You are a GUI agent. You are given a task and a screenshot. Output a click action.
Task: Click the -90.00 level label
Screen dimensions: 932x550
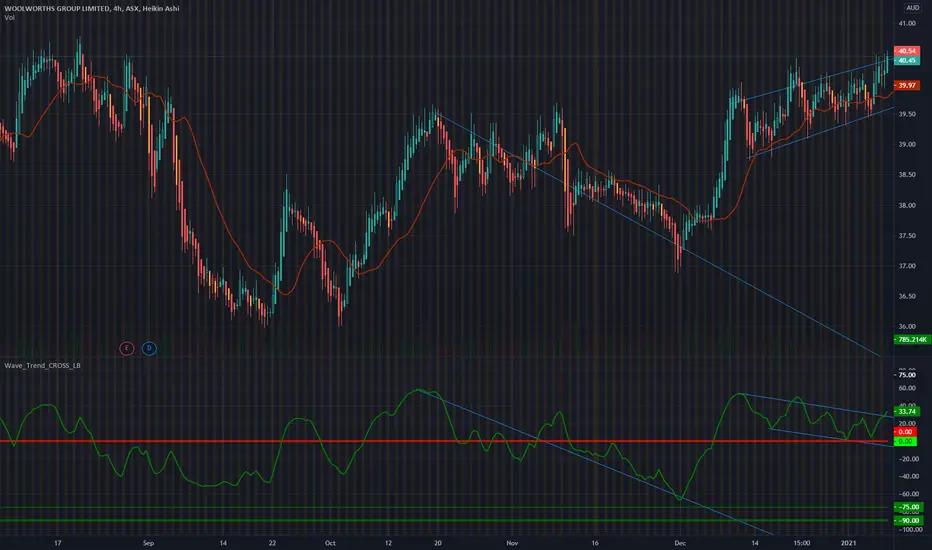pyautogui.click(x=909, y=520)
